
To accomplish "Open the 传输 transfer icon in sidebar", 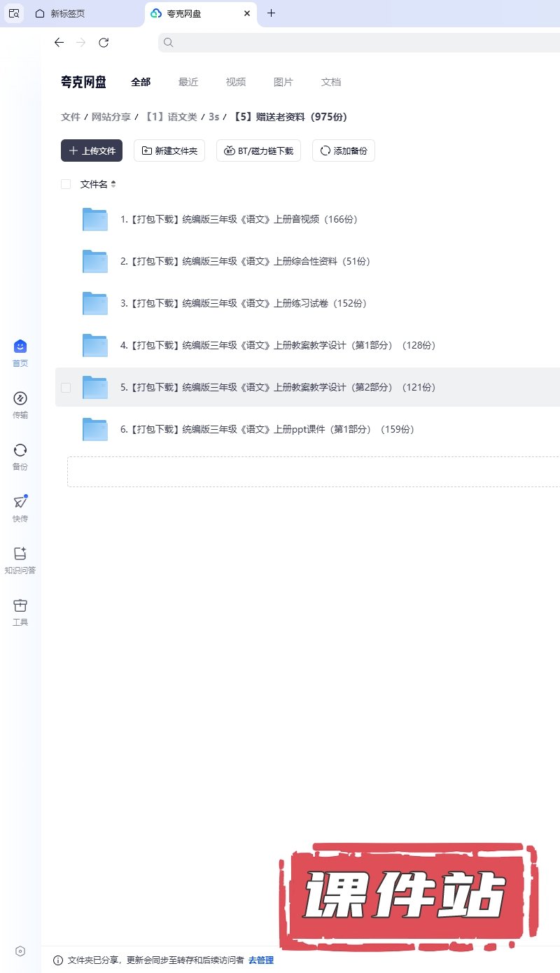I will (x=20, y=399).
